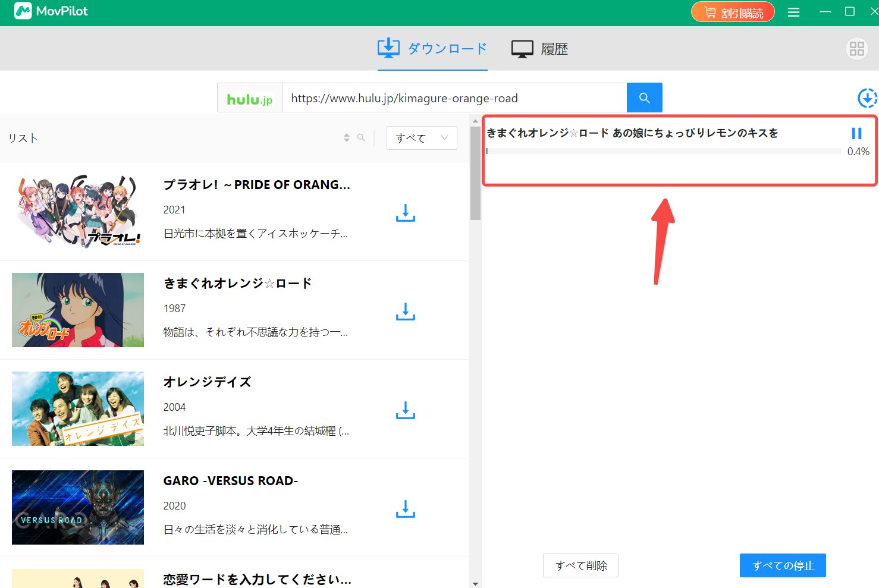Click the list scrollbar thumb

tap(475, 174)
